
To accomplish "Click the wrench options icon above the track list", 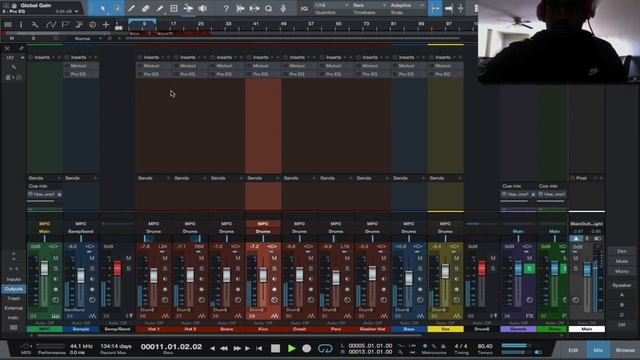I will tap(35, 25).
